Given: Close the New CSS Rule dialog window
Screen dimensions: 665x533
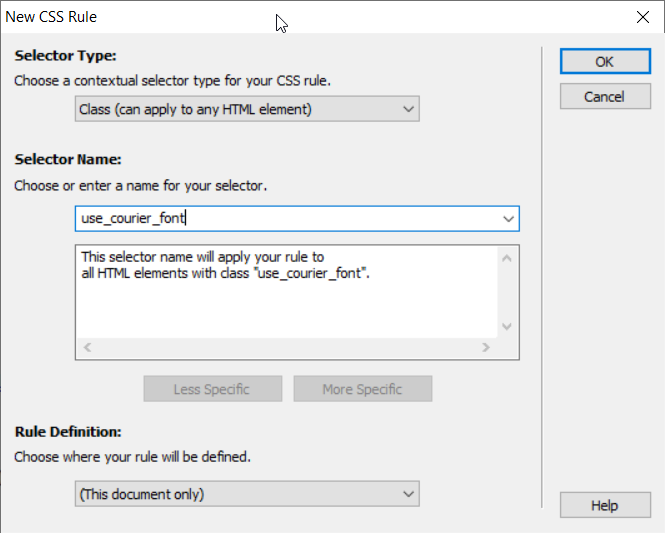Looking at the screenshot, I should tap(642, 17).
